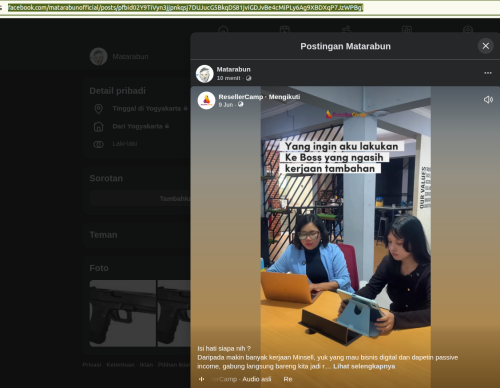
Task: Click the Audio asli label
Action: (256, 379)
